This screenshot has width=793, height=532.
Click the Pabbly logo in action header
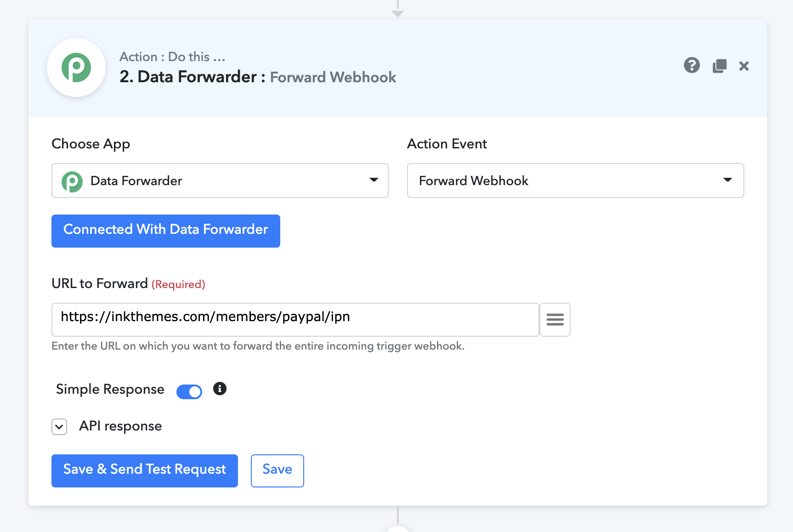coord(76,68)
